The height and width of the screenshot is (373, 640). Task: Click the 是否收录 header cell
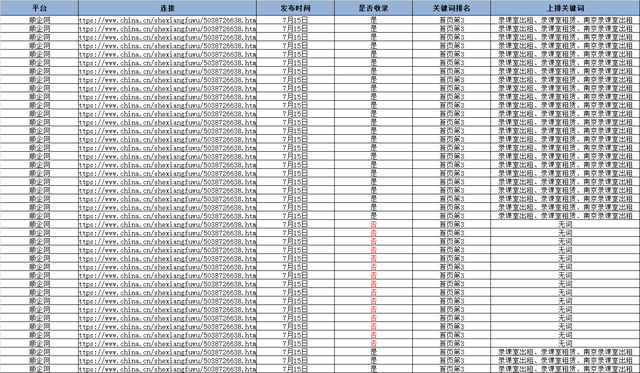pyautogui.click(x=373, y=8)
